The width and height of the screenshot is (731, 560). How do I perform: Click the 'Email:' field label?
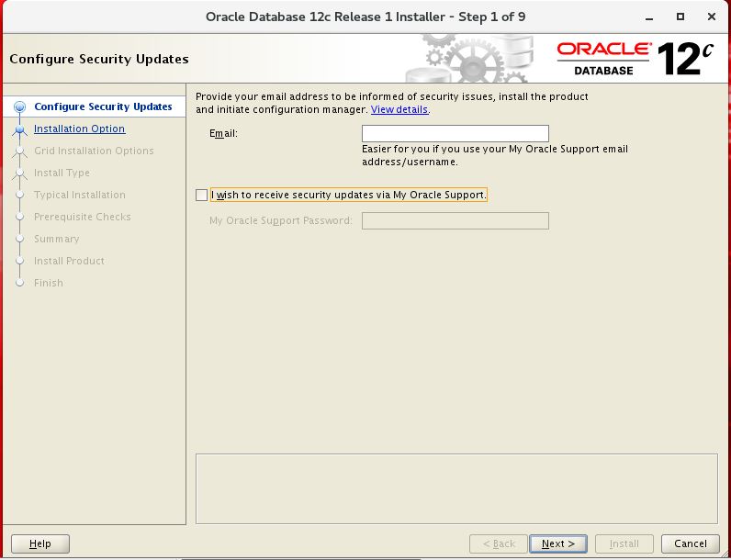[223, 134]
